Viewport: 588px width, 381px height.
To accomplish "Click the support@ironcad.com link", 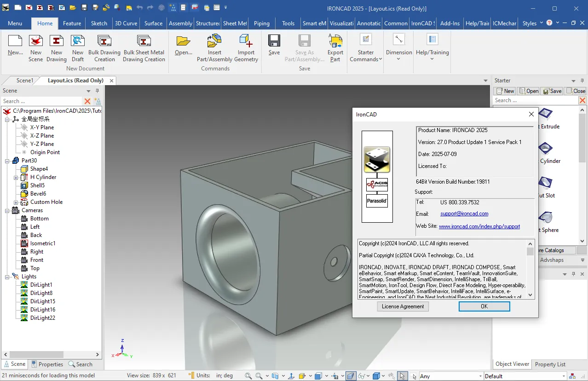I will pos(464,214).
